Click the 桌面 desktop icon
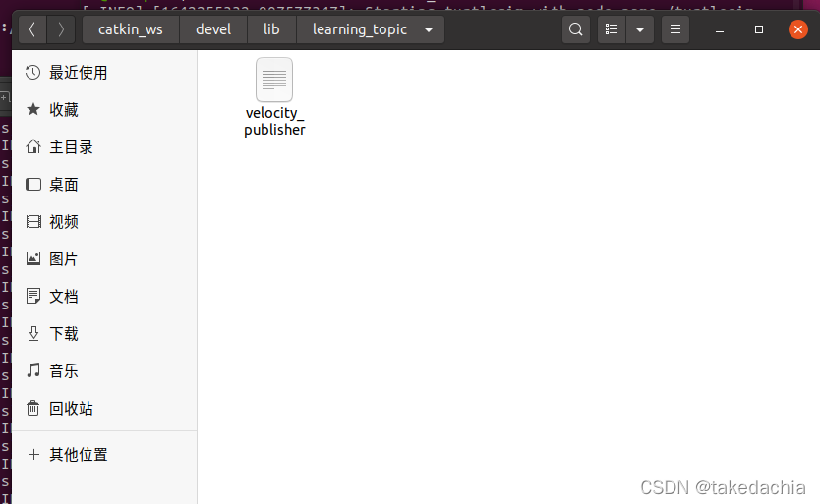The height and width of the screenshot is (504, 820). tap(33, 184)
